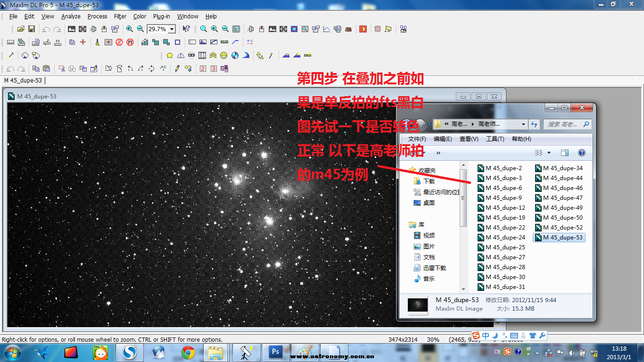Open the Color menu
Screen dimensions: 644x362
[140, 16]
